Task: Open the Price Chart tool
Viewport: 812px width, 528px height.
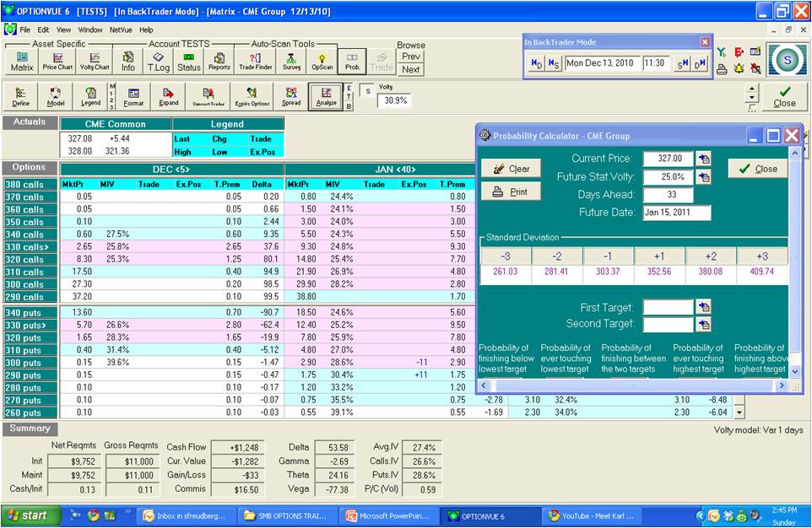Action: [57, 62]
